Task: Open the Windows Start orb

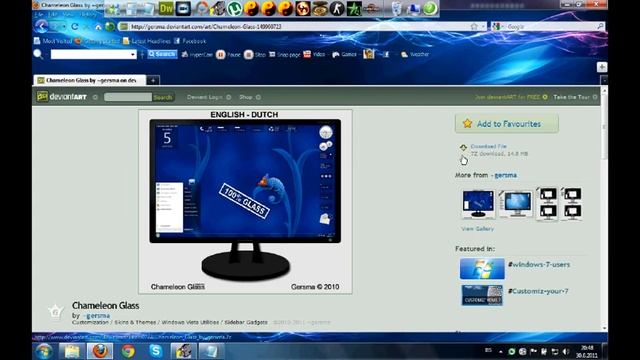Action: tap(43, 351)
